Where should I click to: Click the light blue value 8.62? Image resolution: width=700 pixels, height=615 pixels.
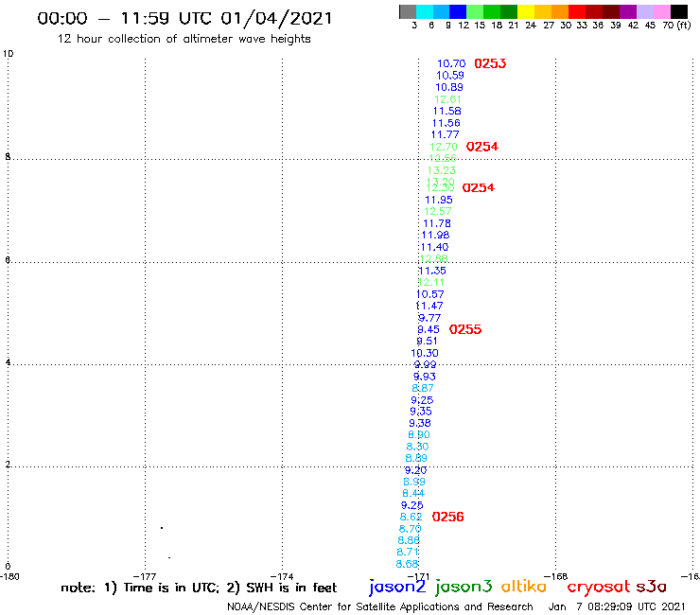[411, 517]
